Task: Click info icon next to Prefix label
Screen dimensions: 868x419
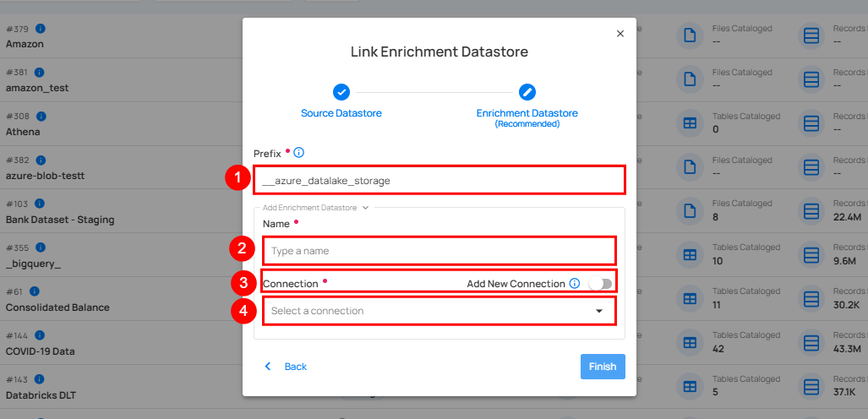Action: pos(298,153)
